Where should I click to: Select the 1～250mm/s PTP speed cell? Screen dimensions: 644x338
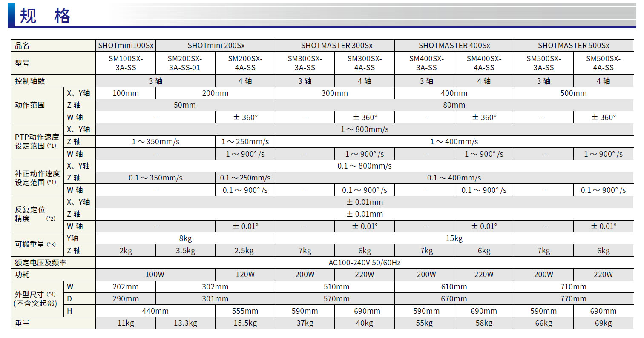[245, 142]
